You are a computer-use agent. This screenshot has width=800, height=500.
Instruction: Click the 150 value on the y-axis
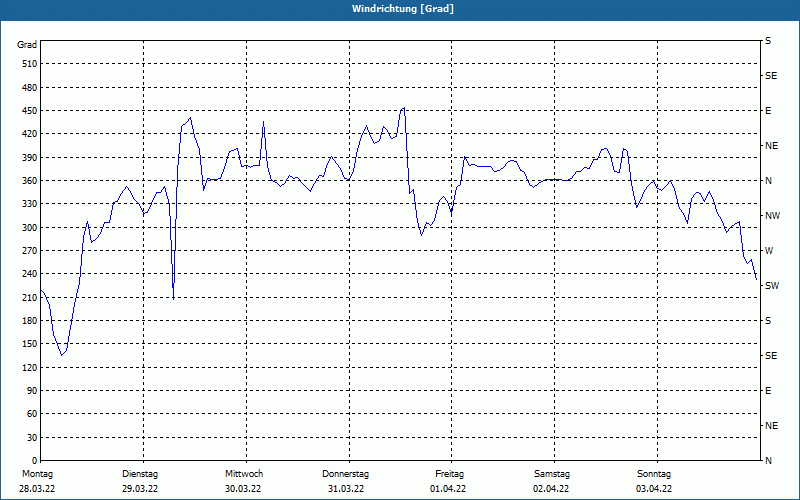29,344
